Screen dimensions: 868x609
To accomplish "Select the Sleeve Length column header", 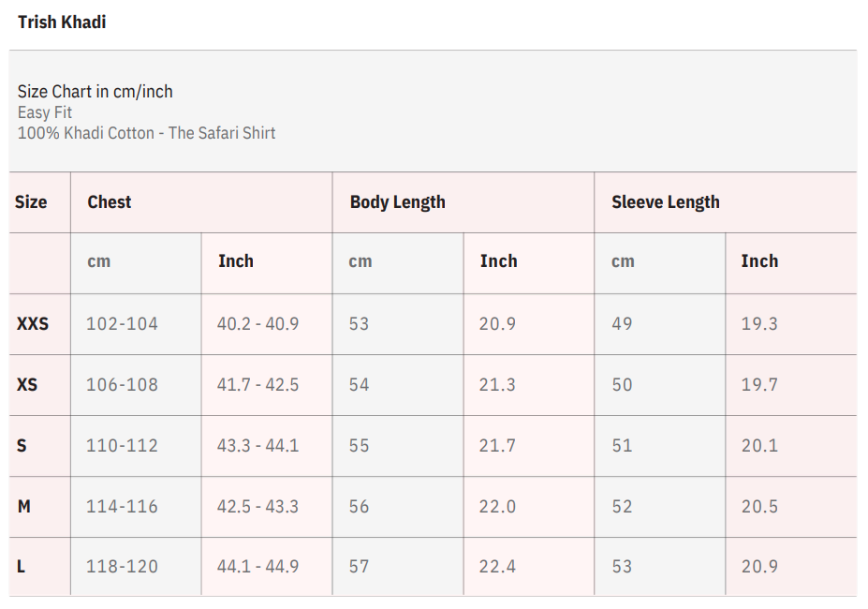I will pyautogui.click(x=666, y=201).
